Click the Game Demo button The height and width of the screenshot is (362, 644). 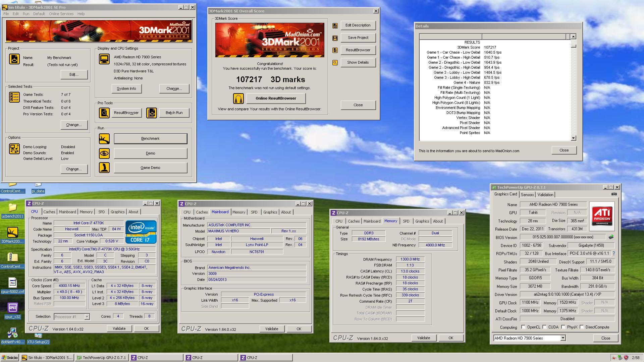tap(150, 168)
